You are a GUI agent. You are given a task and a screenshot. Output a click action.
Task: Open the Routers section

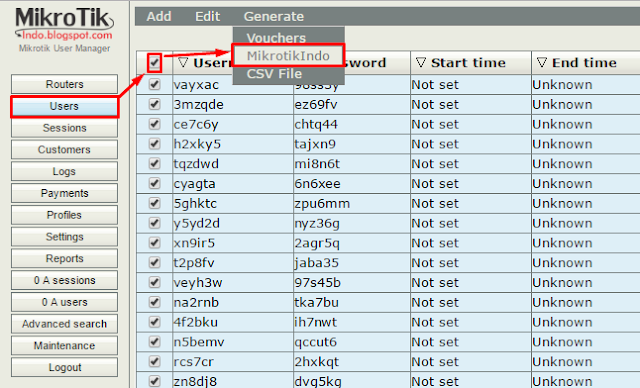point(64,84)
